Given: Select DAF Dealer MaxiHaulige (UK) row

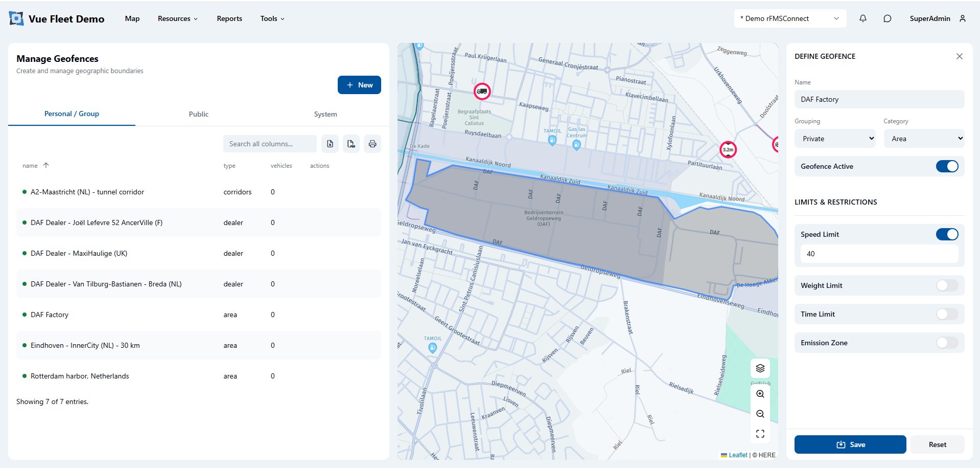Looking at the screenshot, I should point(199,253).
